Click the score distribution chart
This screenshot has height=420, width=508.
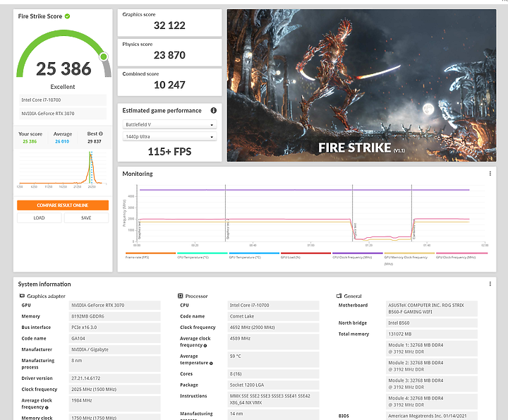point(63,169)
